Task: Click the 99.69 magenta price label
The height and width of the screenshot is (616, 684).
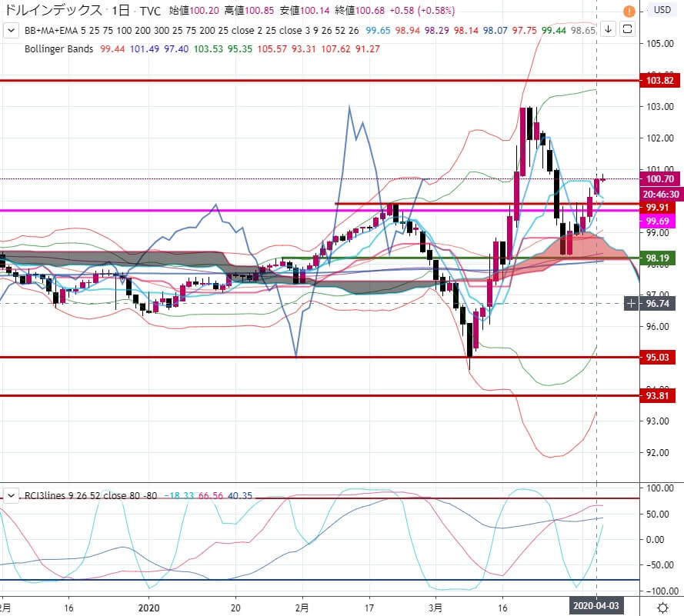Action: tap(657, 221)
